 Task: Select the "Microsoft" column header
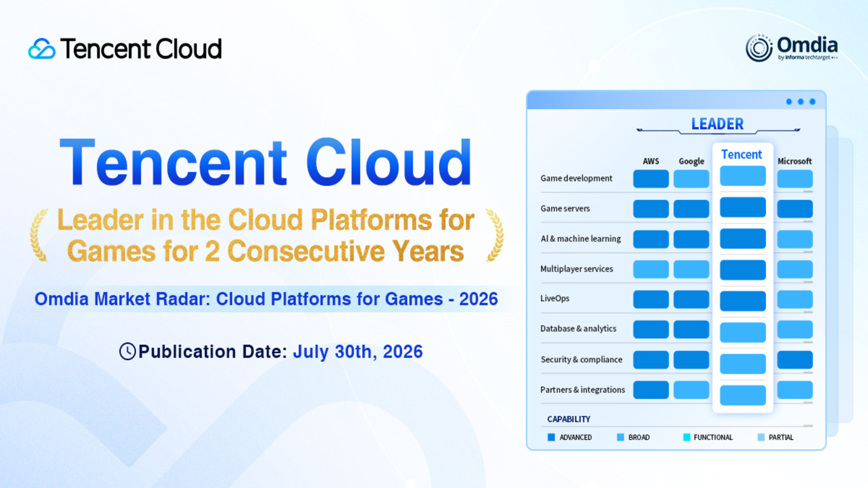coord(795,161)
